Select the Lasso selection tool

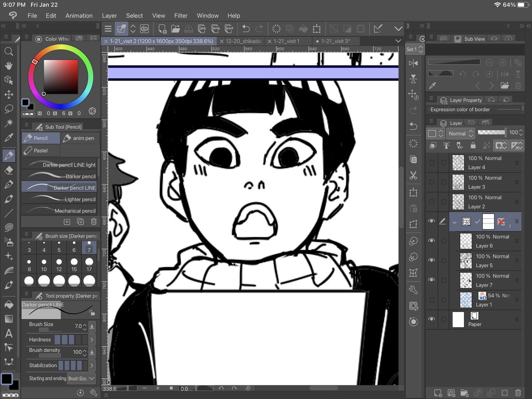click(8, 109)
